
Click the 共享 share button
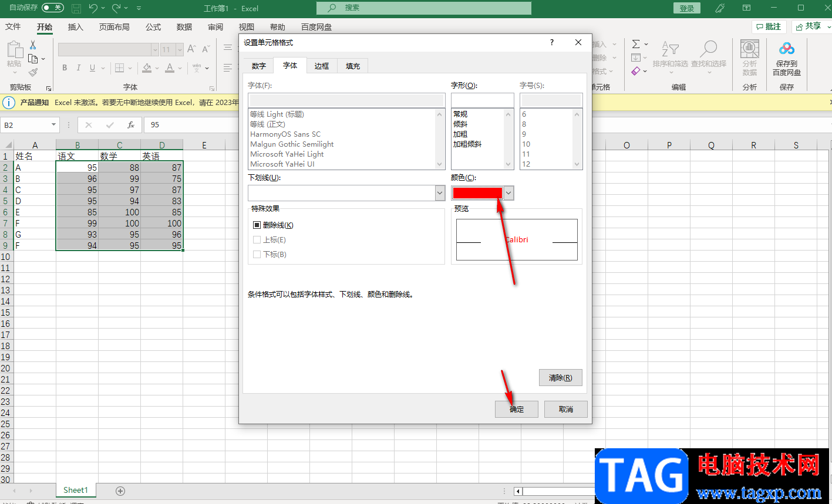click(x=808, y=26)
